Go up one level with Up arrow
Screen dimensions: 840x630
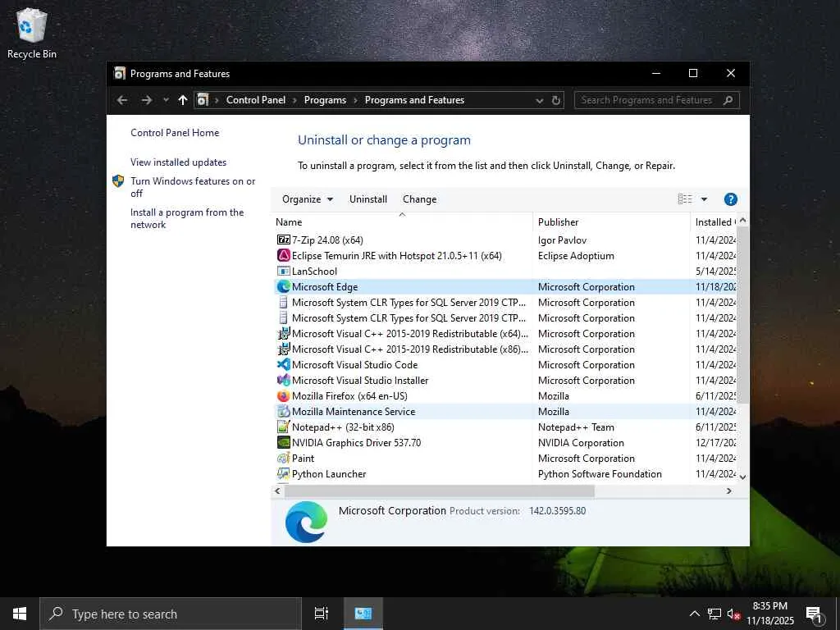coord(183,100)
